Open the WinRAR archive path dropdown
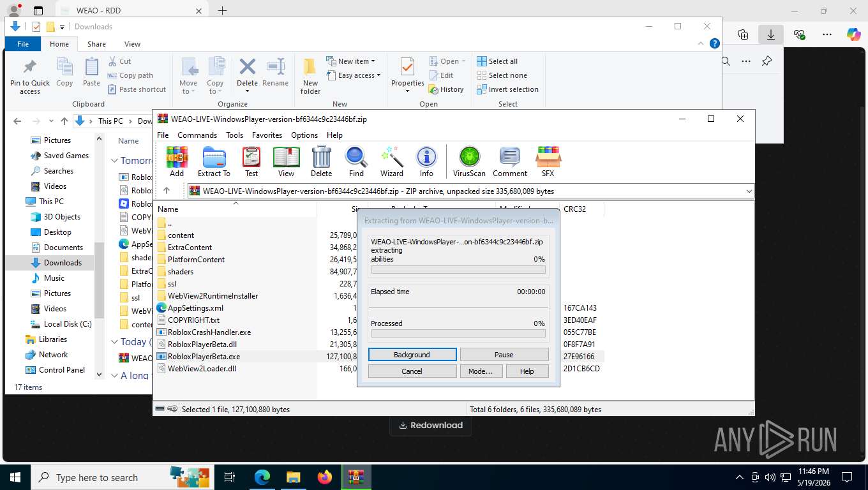Screen dimensions: 868x490 point(749,191)
